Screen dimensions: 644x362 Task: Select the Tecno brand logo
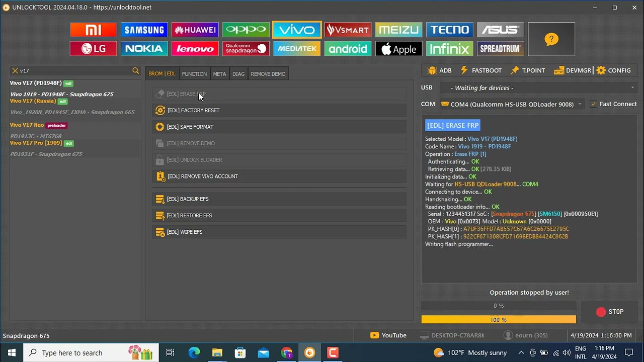point(449,30)
